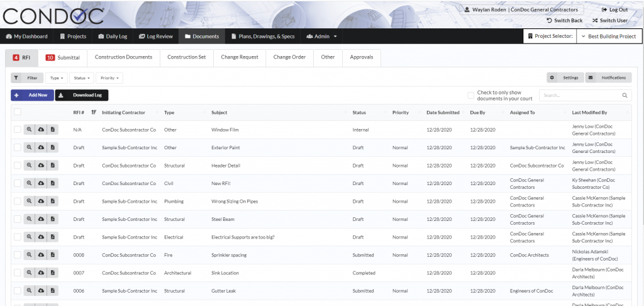The image size is (644, 306).
Task: Click the magnifier view icon in Header Detail row
Action: coord(29,166)
